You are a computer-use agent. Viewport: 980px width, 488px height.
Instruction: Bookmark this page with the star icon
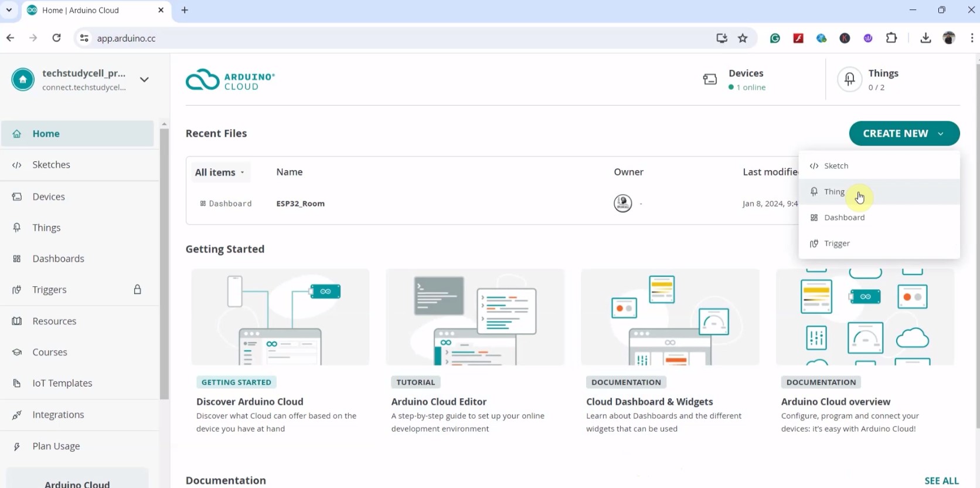coord(743,38)
